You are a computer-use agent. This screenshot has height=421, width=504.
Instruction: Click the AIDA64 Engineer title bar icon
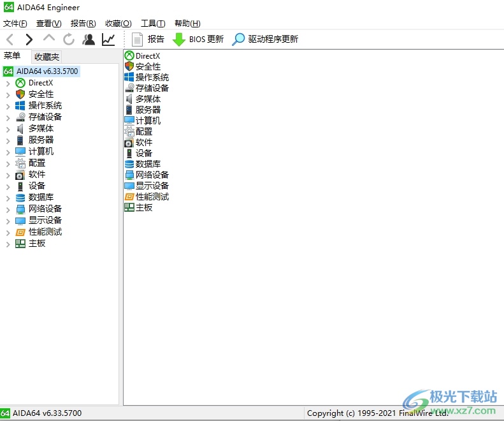click(9, 7)
